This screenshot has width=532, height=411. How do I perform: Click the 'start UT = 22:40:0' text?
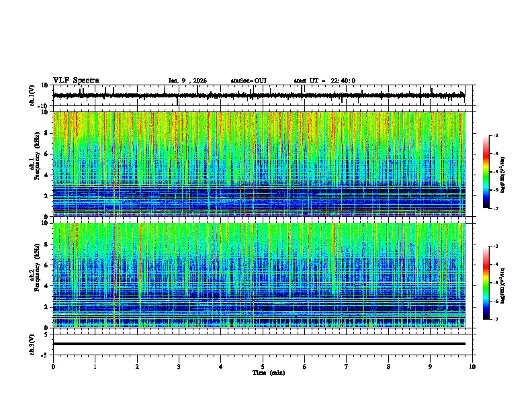tap(324, 81)
